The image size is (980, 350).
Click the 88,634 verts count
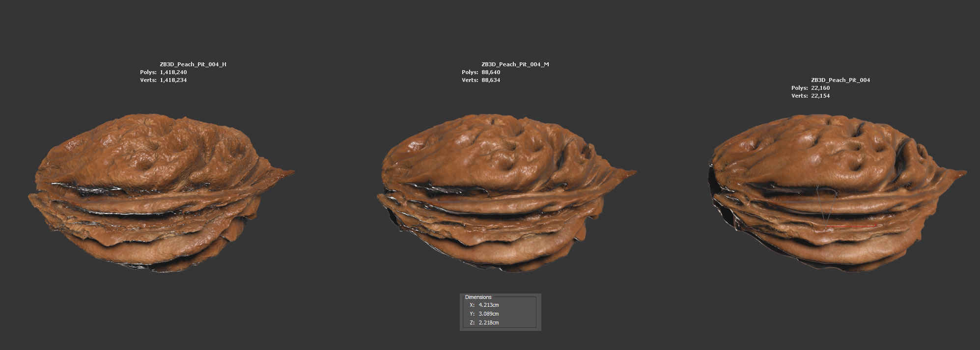pos(490,80)
